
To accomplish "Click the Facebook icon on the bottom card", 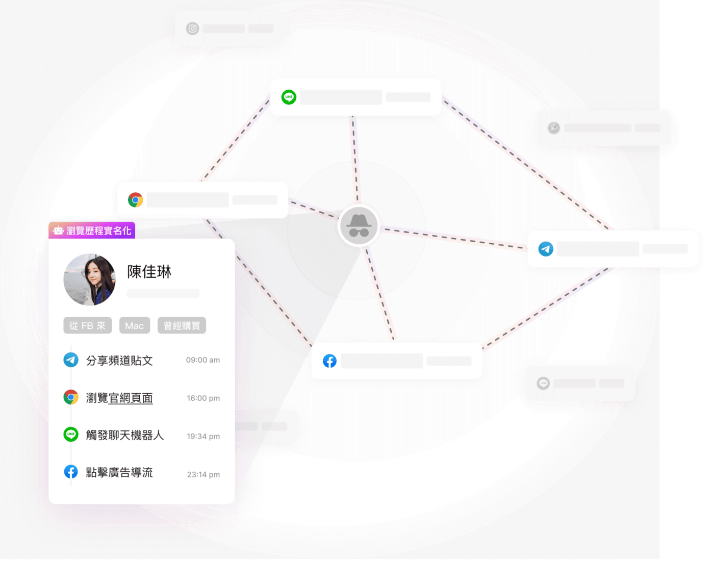I will [x=329, y=361].
